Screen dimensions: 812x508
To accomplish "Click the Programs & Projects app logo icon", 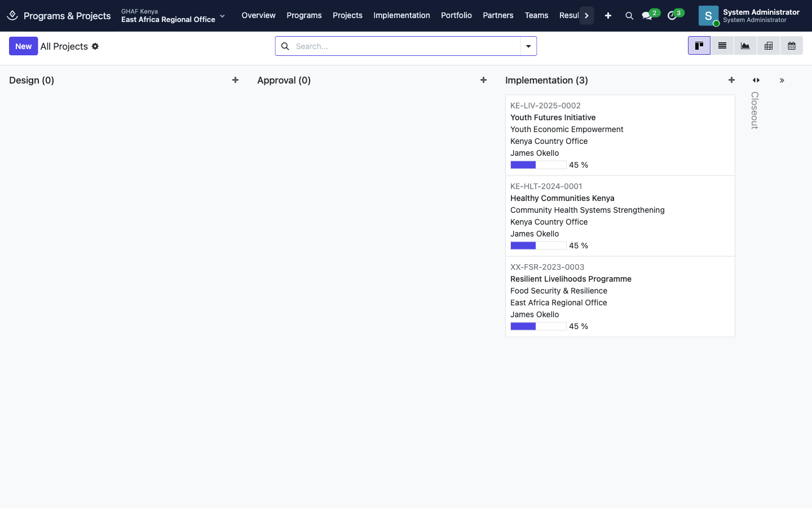I will click(x=12, y=15).
